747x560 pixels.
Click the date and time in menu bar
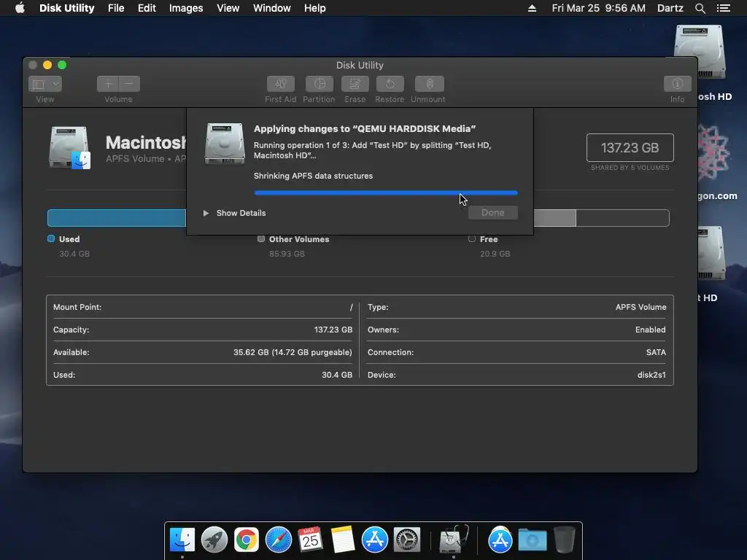tap(598, 8)
